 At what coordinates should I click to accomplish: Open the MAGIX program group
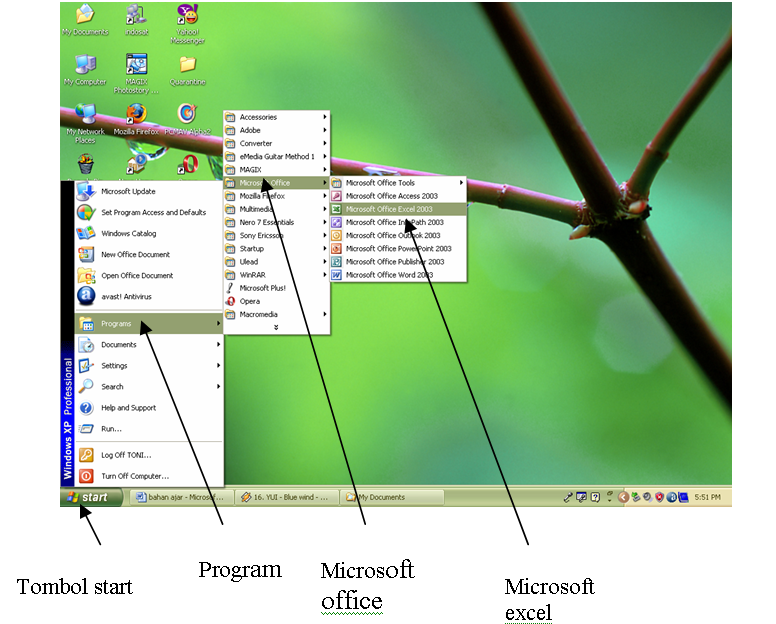(277, 170)
